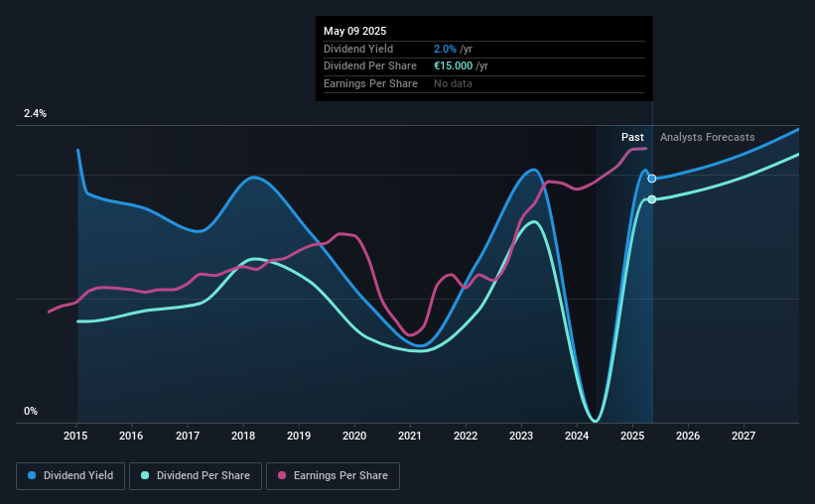Select the 2017 x-axis label
815x504 pixels.
[x=188, y=436]
